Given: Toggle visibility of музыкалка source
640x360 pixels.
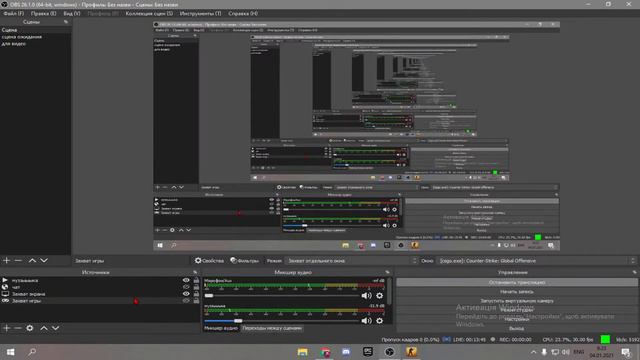Looking at the screenshot, I should [186, 280].
